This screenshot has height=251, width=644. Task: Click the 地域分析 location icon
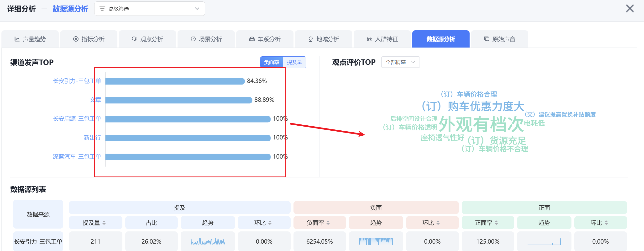click(310, 39)
